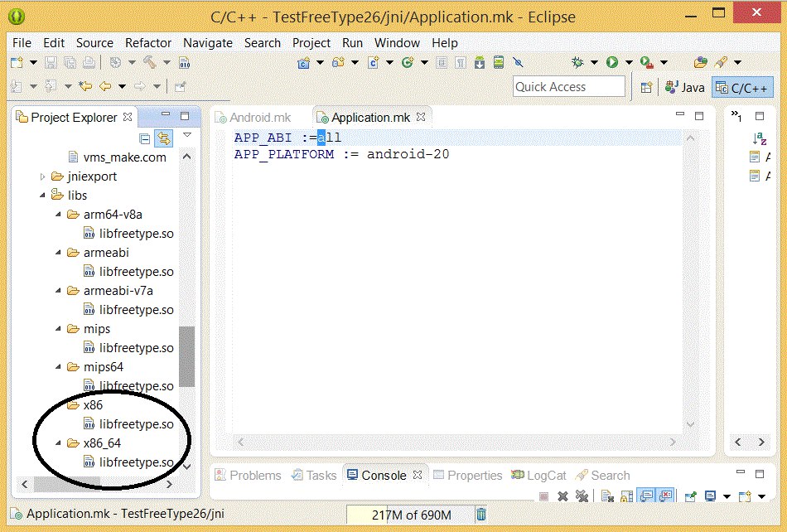Toggle Show Whitespace Characters icon
Image resolution: width=787 pixels, height=532 pixels.
(461, 63)
